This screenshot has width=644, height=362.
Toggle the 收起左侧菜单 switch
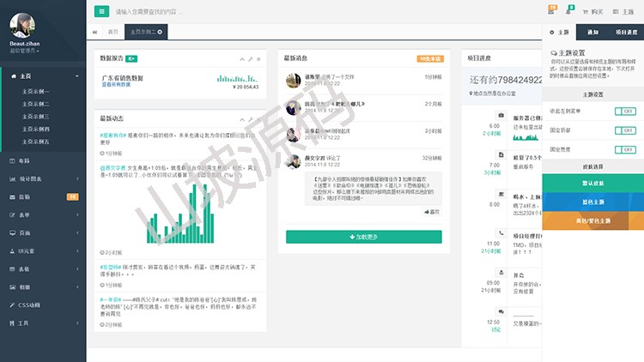click(625, 112)
